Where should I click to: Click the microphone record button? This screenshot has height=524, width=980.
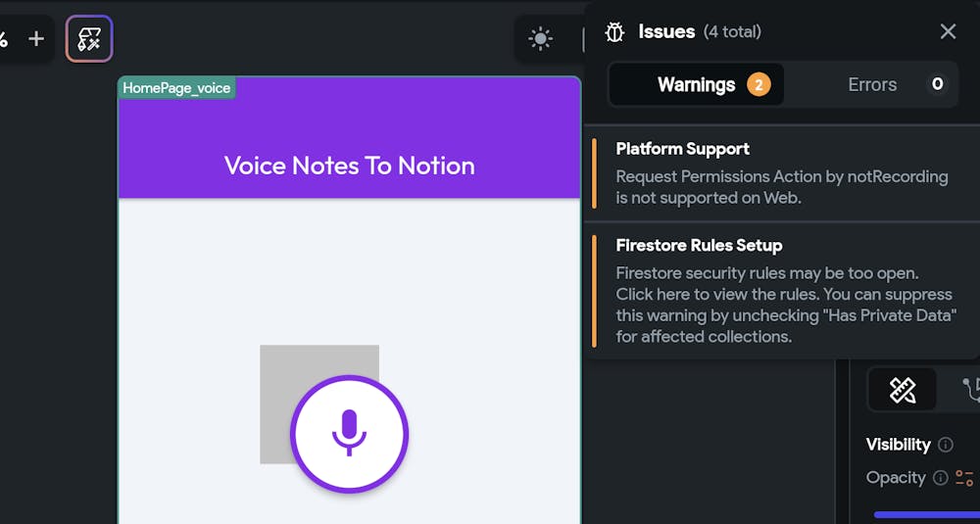coord(350,434)
